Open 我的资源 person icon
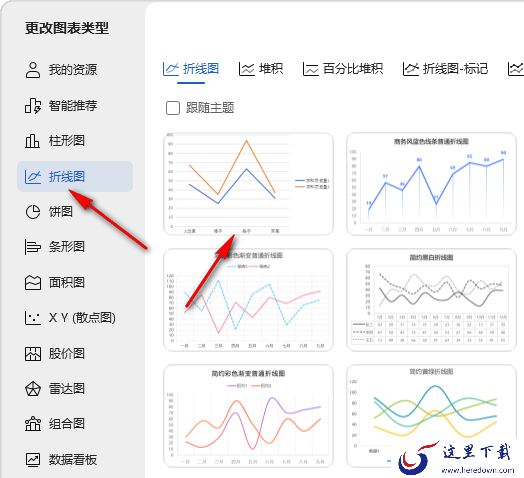The width and height of the screenshot is (524, 478). pyautogui.click(x=33, y=70)
